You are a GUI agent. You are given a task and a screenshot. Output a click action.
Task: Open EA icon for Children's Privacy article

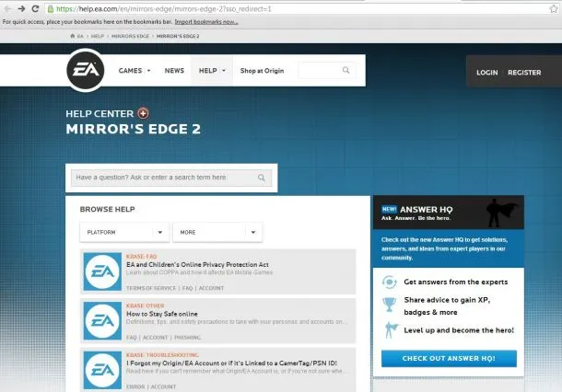point(102,271)
